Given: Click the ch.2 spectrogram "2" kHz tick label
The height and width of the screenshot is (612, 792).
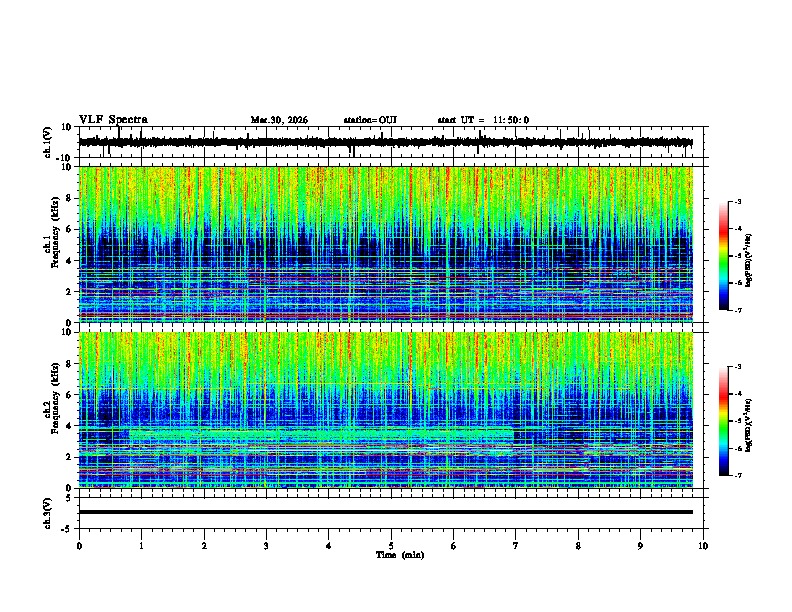Looking at the screenshot, I should (69, 457).
